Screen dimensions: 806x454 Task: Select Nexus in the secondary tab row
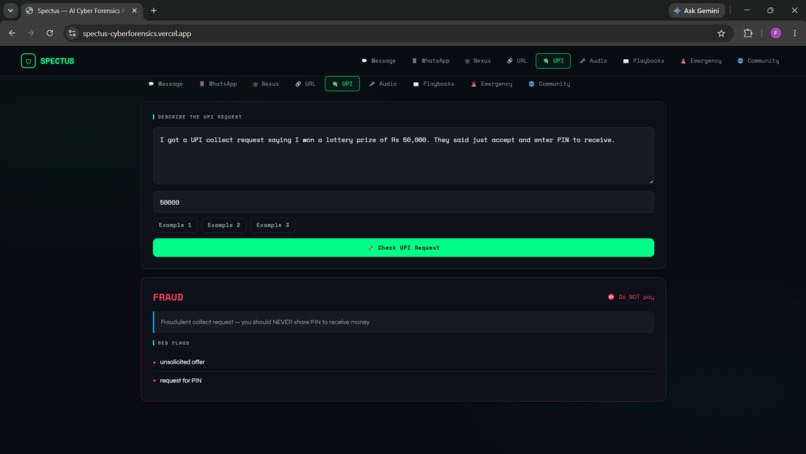click(x=265, y=84)
